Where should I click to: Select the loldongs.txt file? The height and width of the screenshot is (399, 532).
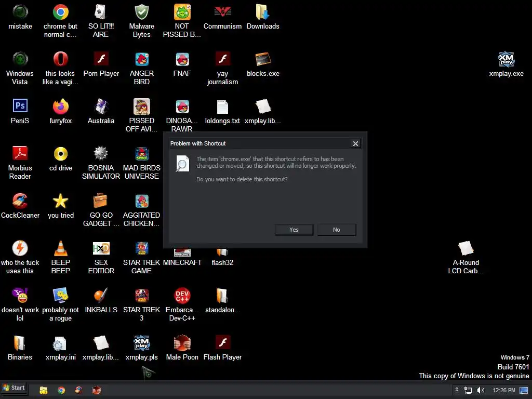click(222, 112)
